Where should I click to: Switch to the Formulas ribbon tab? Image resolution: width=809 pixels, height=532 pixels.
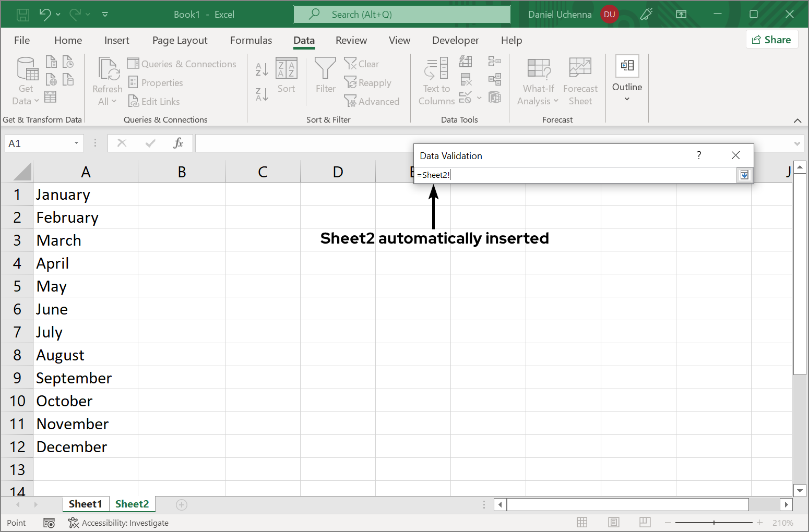click(x=251, y=40)
